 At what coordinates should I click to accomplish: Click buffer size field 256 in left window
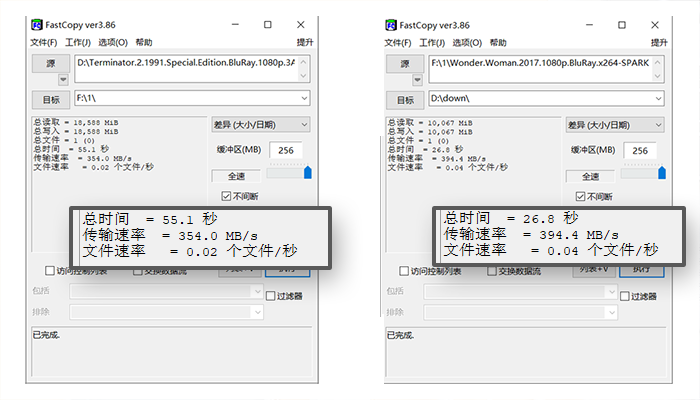click(x=286, y=150)
